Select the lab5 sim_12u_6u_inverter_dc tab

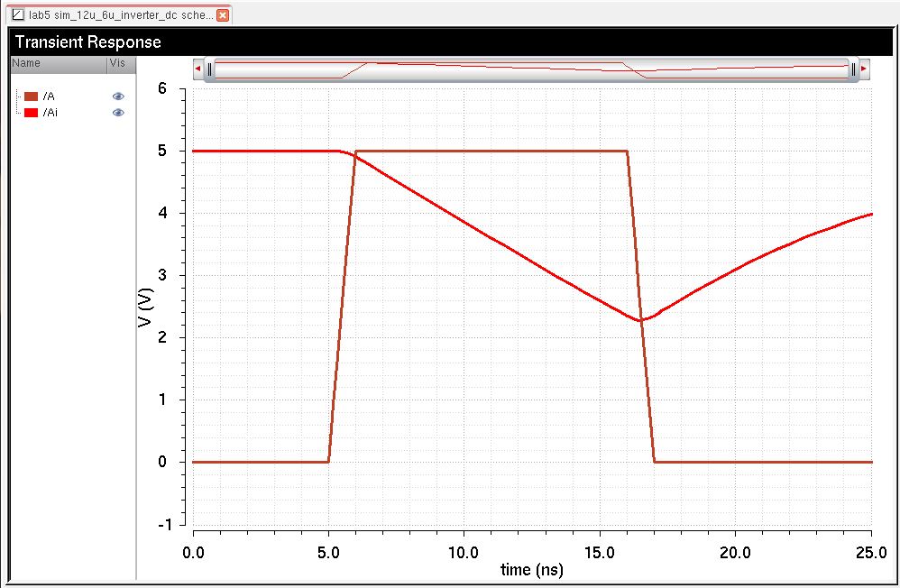pos(121,15)
